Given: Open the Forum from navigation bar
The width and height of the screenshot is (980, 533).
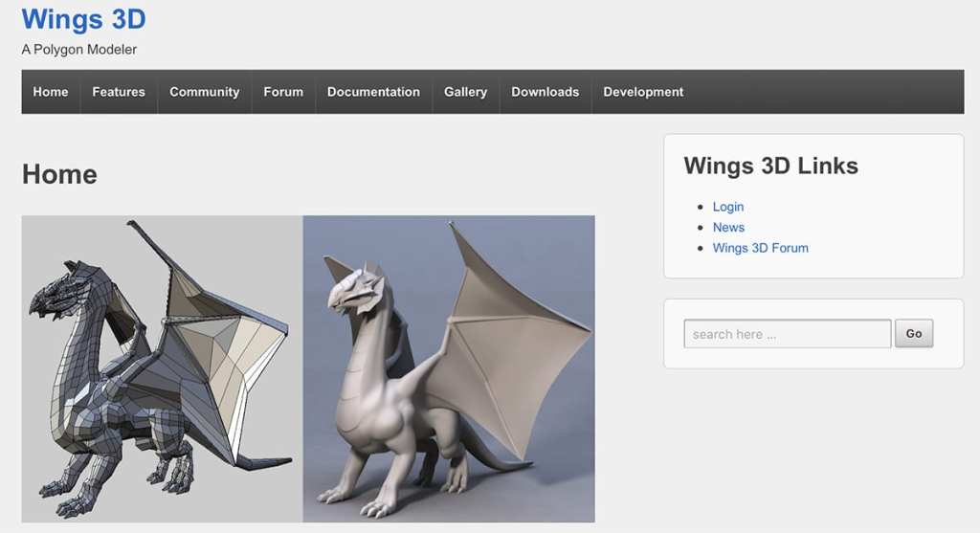Looking at the screenshot, I should pos(283,92).
